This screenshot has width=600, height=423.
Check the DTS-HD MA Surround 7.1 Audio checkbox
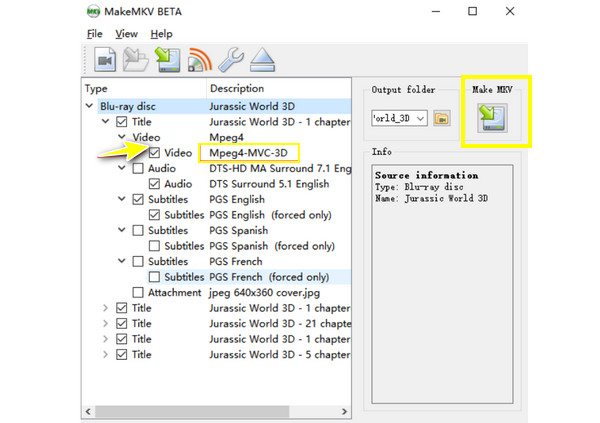coord(138,168)
